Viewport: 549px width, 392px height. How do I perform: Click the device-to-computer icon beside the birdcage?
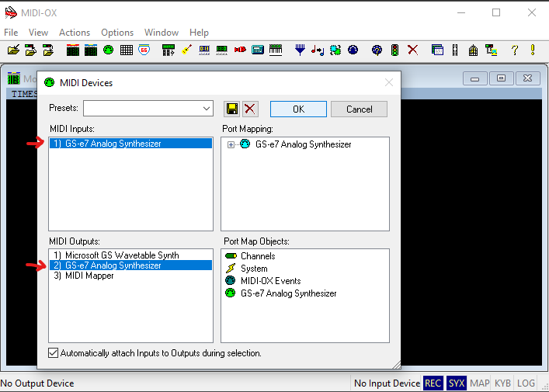click(x=492, y=50)
